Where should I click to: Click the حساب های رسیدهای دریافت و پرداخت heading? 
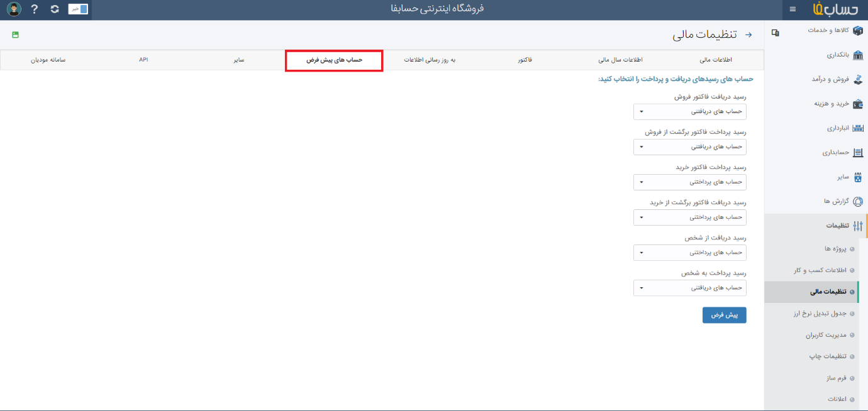click(676, 79)
